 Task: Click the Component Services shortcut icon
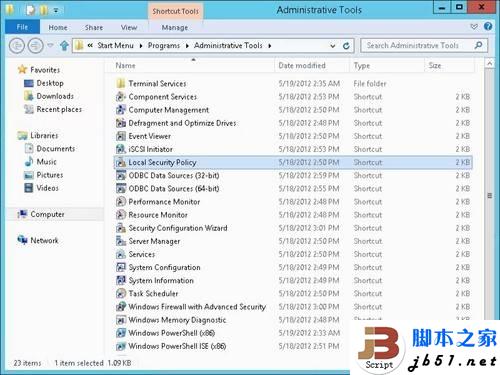click(121, 97)
